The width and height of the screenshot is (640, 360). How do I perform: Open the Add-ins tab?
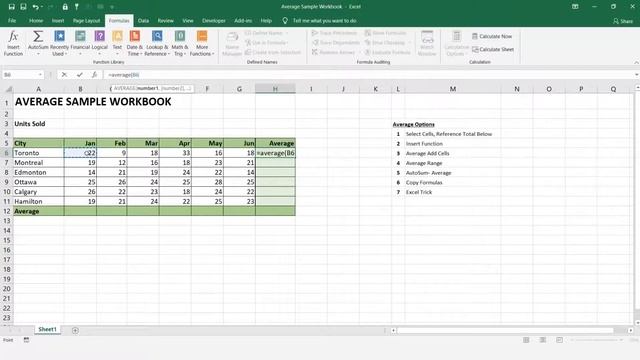243,20
